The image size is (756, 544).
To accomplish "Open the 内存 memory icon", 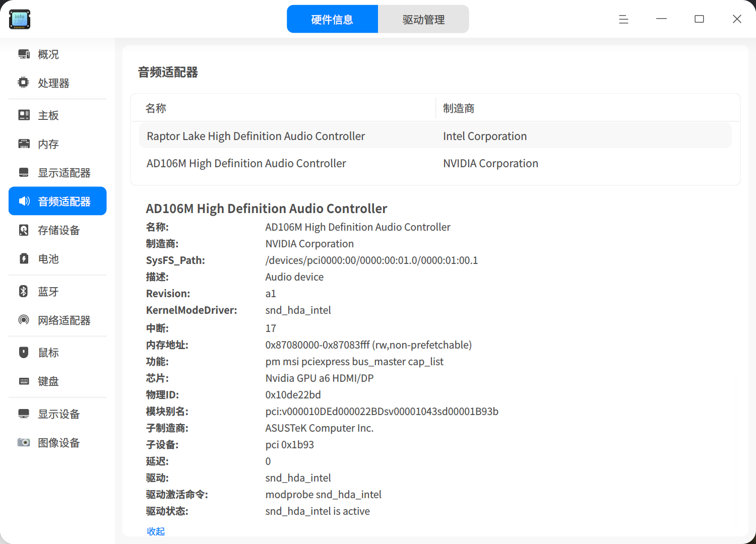I will coord(24,144).
